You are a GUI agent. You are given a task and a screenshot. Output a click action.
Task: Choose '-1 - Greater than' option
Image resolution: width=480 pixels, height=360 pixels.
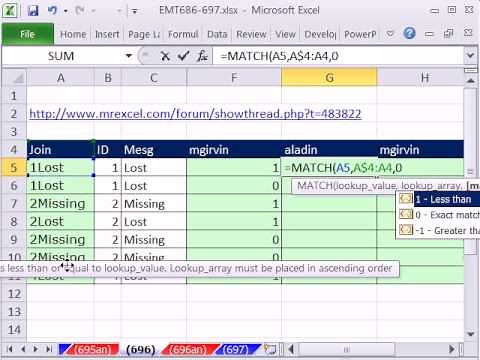click(x=439, y=230)
